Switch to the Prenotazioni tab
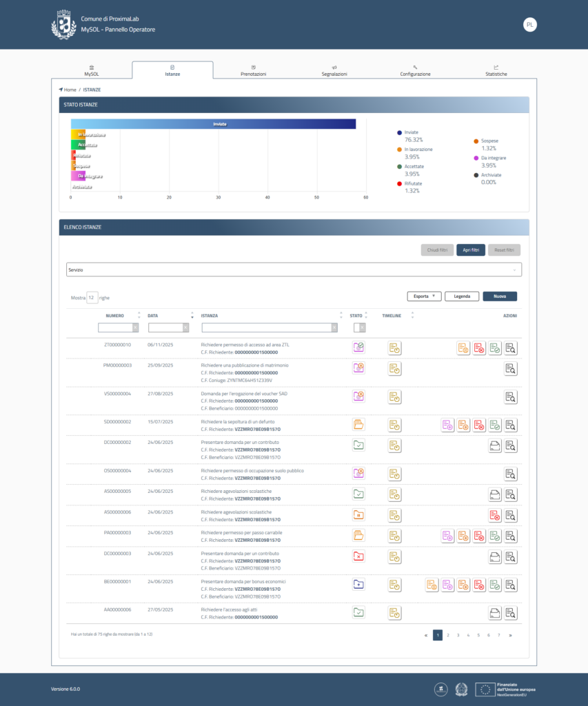The height and width of the screenshot is (706, 588). click(253, 70)
